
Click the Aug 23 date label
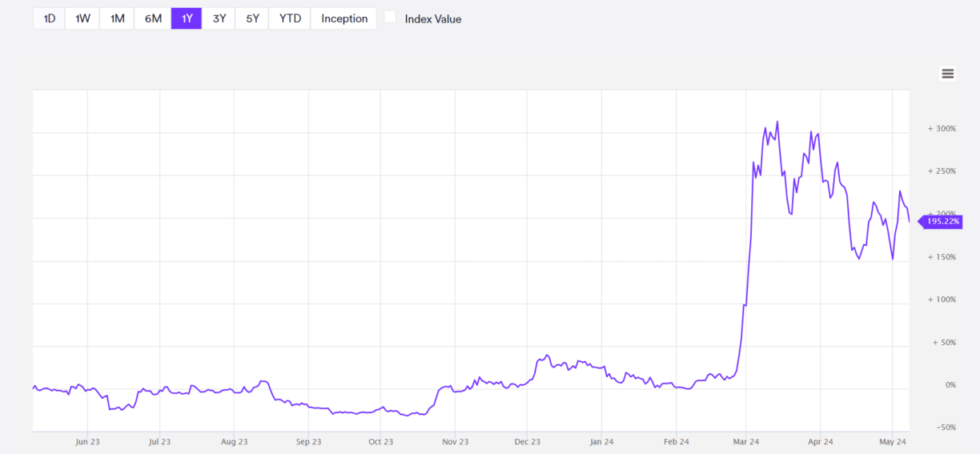233,440
